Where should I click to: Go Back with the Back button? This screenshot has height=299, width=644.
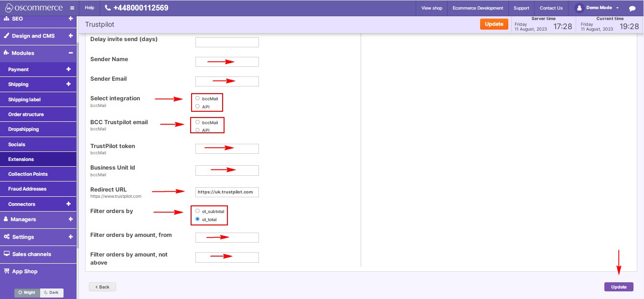point(102,287)
